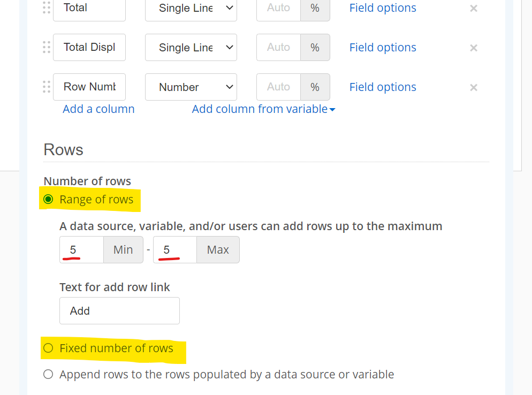Click width Auto field for Number row
Viewport: 532px width, 395px height.
(x=278, y=87)
